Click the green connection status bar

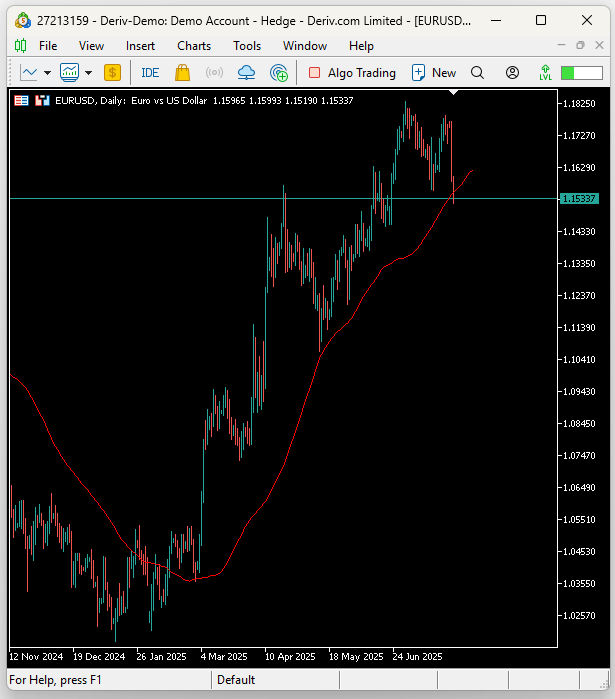click(582, 73)
